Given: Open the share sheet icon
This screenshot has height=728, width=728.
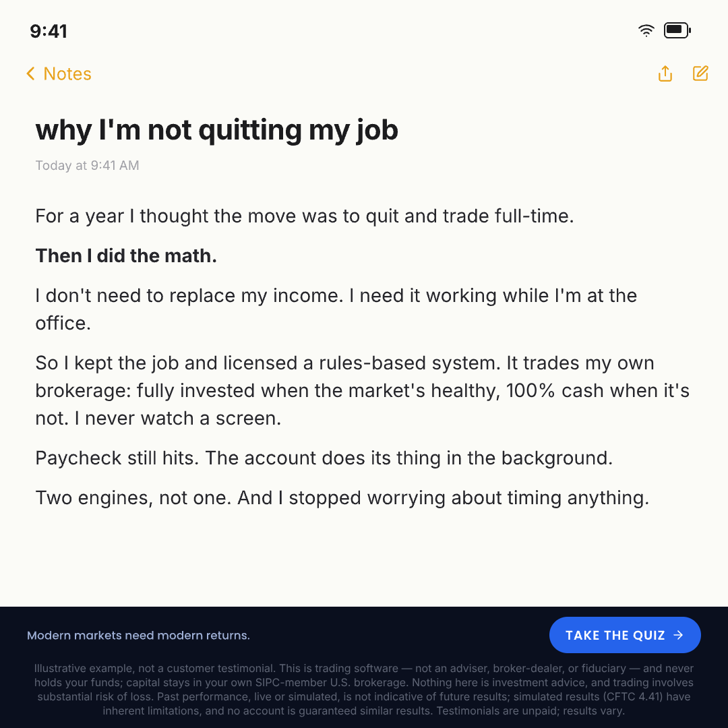Looking at the screenshot, I should (665, 73).
